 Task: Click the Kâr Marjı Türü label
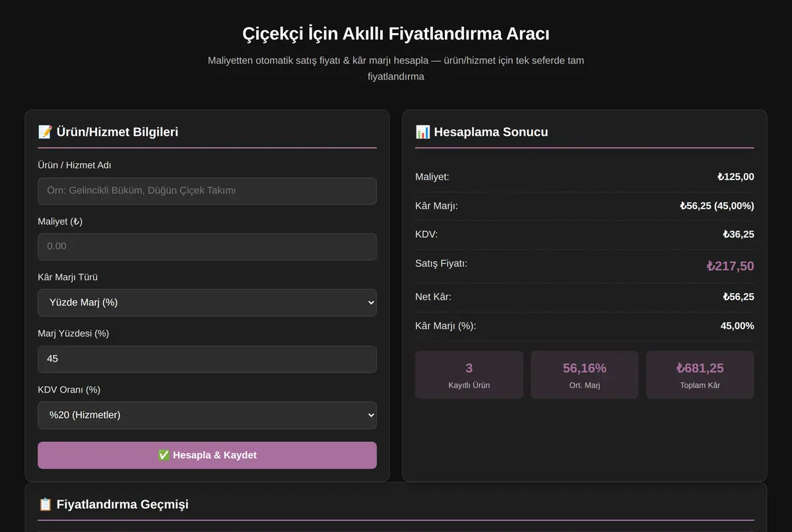(68, 277)
